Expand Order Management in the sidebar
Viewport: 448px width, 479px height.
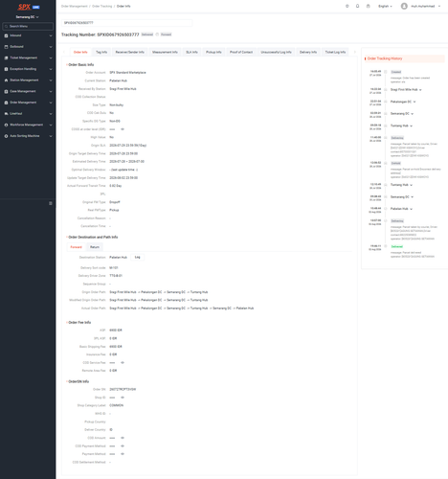(51, 103)
